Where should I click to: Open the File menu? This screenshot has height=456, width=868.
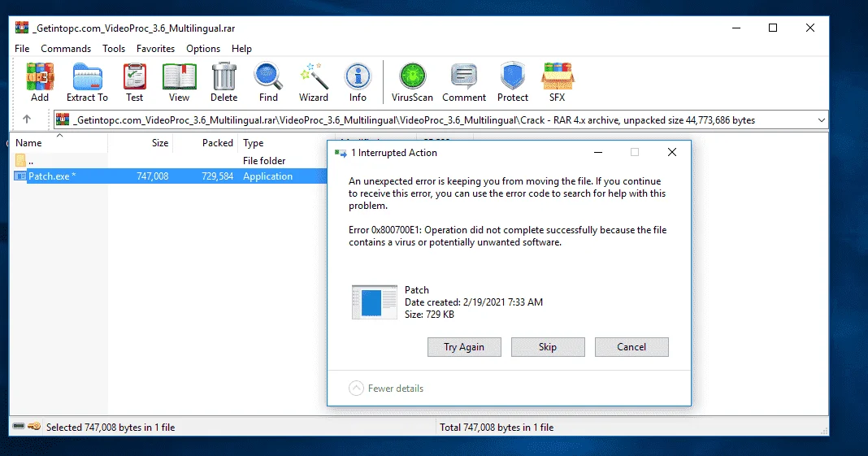22,49
